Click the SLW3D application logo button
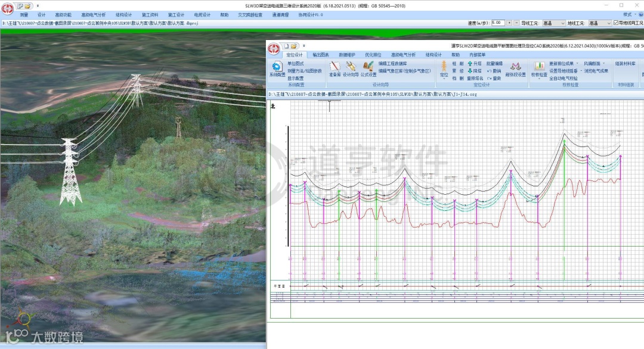This screenshot has width=644, height=349. point(7,5)
